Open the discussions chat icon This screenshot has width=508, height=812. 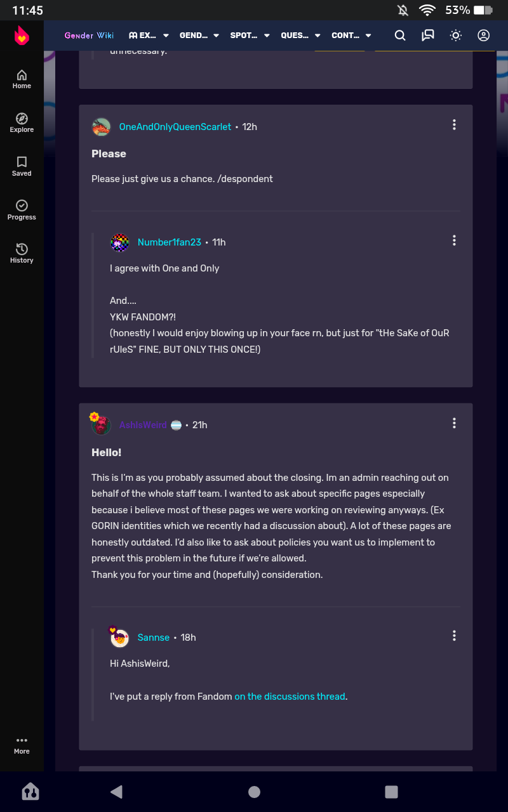pos(428,36)
